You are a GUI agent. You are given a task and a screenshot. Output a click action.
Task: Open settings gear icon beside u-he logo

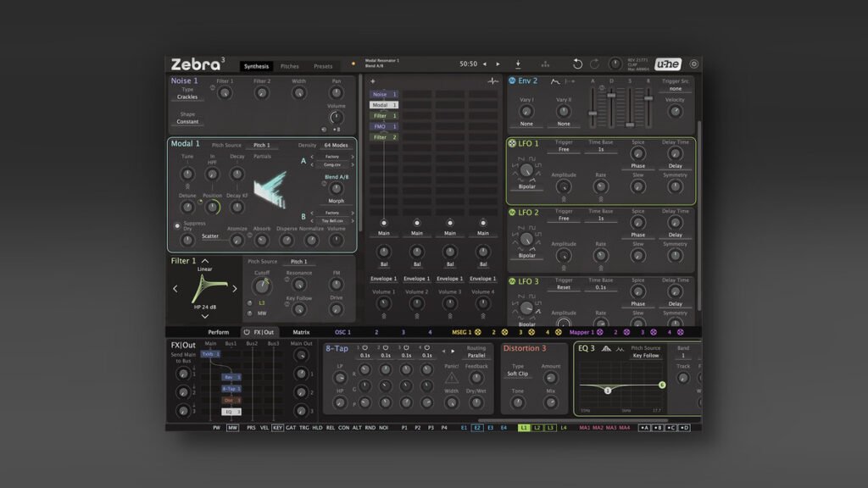pyautogui.click(x=693, y=64)
